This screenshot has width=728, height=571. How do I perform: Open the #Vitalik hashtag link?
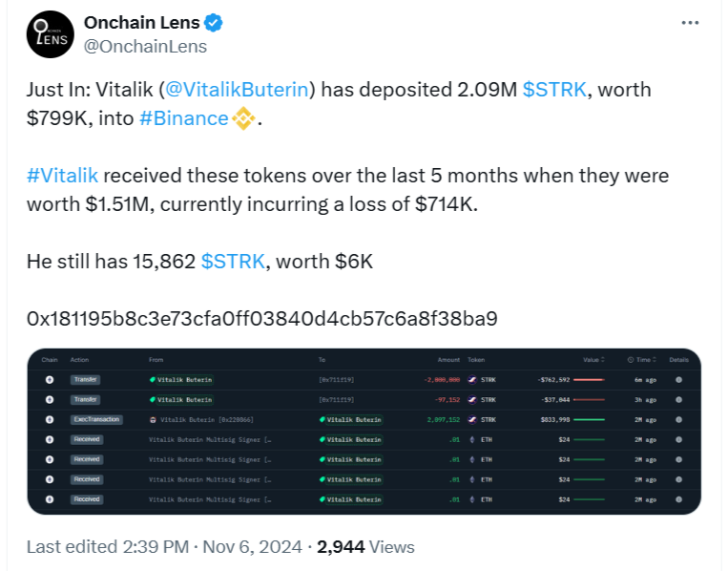[62, 177]
